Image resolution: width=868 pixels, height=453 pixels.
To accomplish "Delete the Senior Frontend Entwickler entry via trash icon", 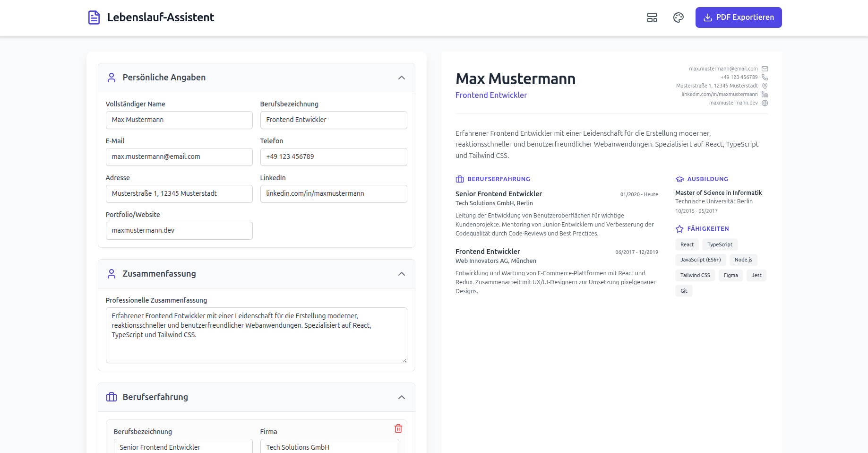I will point(398,428).
